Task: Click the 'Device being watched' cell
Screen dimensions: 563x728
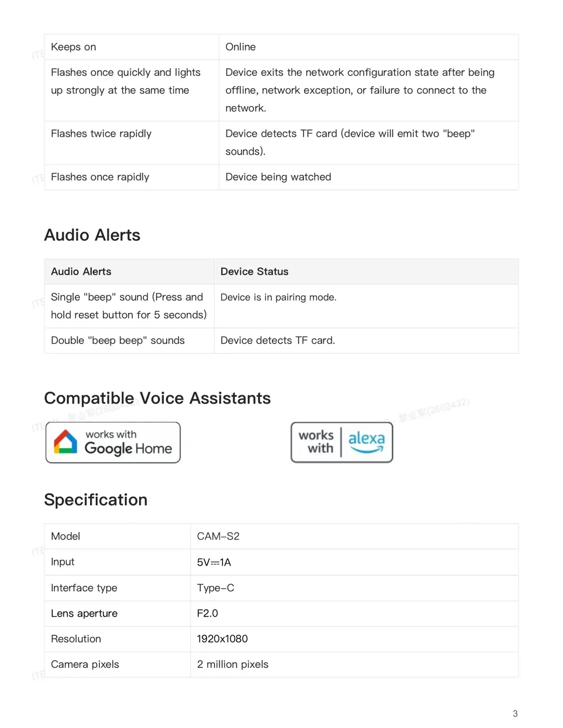Action: [x=278, y=177]
